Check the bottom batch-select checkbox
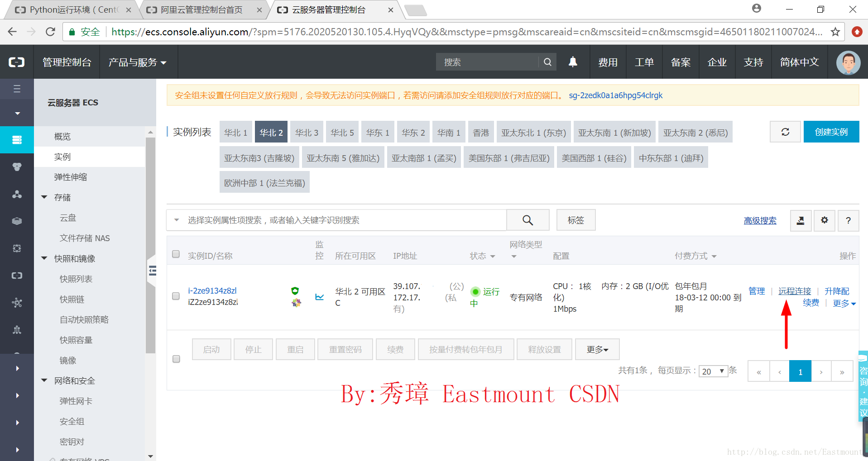868x461 pixels. (x=177, y=359)
